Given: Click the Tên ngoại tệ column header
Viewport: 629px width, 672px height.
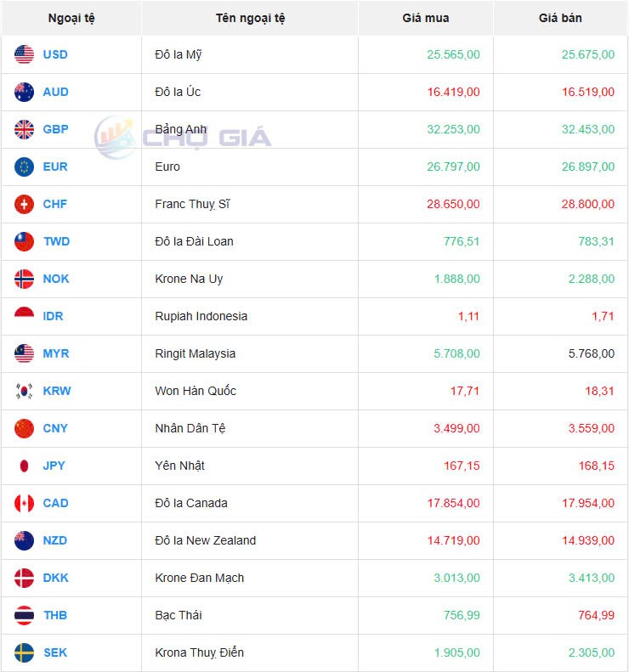Looking at the screenshot, I should pyautogui.click(x=250, y=18).
